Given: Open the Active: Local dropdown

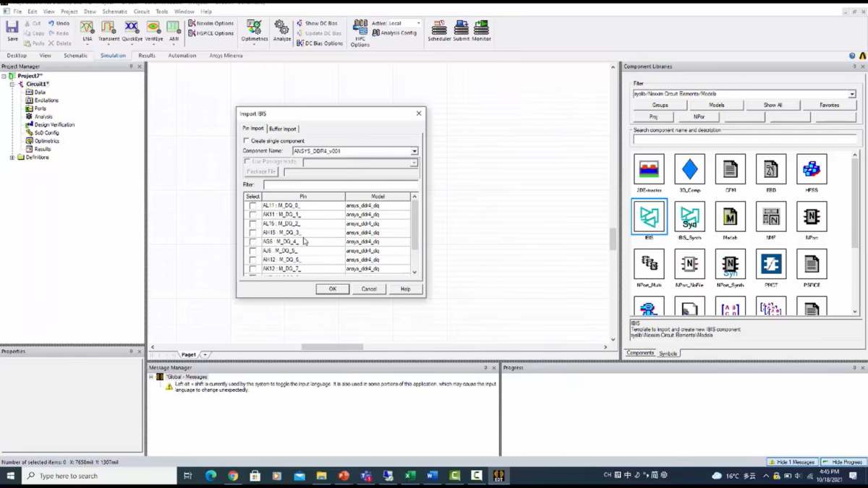Looking at the screenshot, I should 418,23.
